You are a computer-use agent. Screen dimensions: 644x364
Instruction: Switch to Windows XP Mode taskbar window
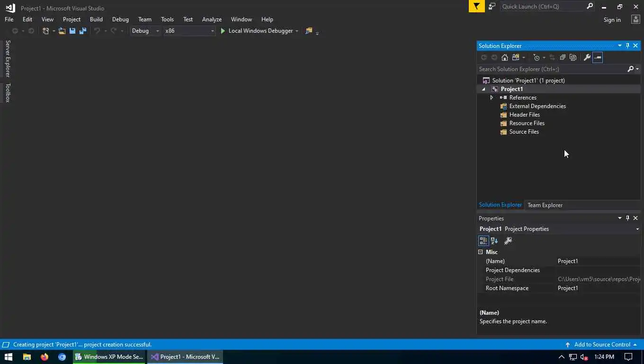click(109, 357)
